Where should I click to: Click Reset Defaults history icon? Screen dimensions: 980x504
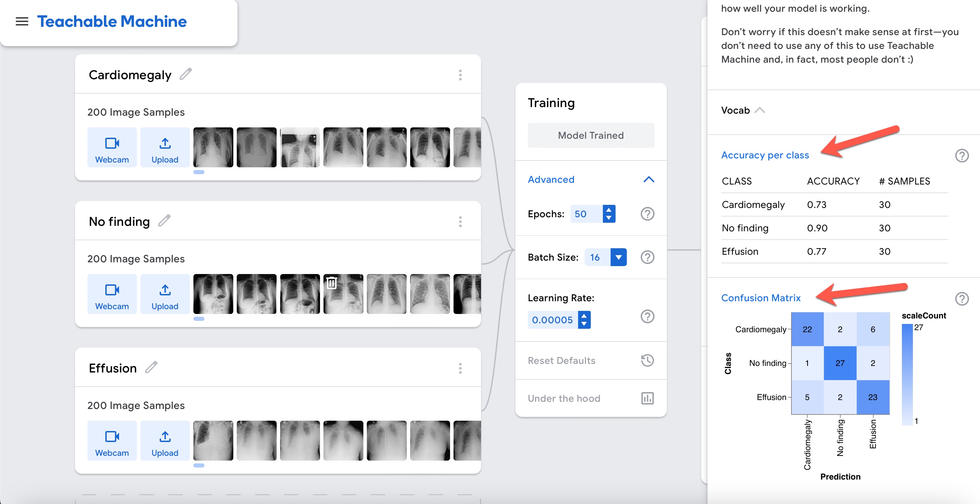pyautogui.click(x=647, y=360)
